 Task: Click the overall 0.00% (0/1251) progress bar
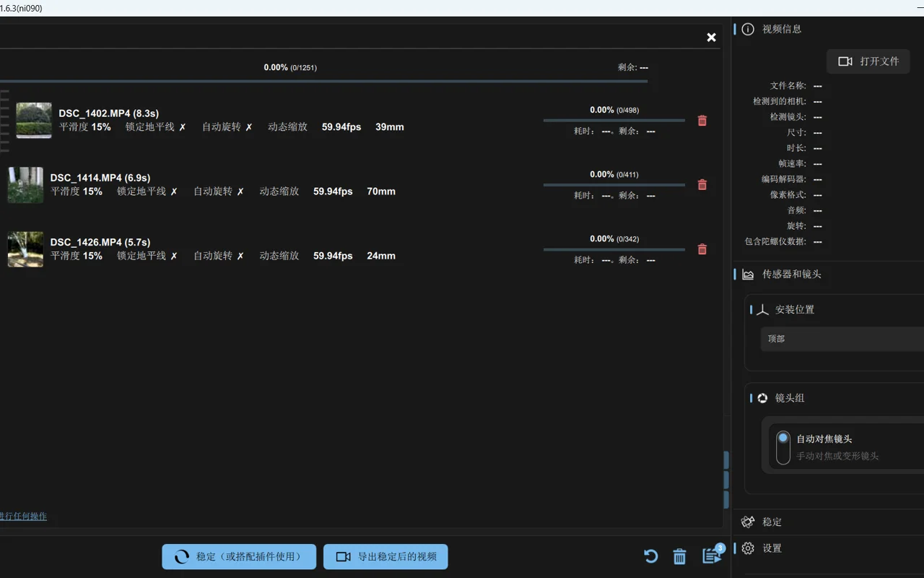(323, 82)
